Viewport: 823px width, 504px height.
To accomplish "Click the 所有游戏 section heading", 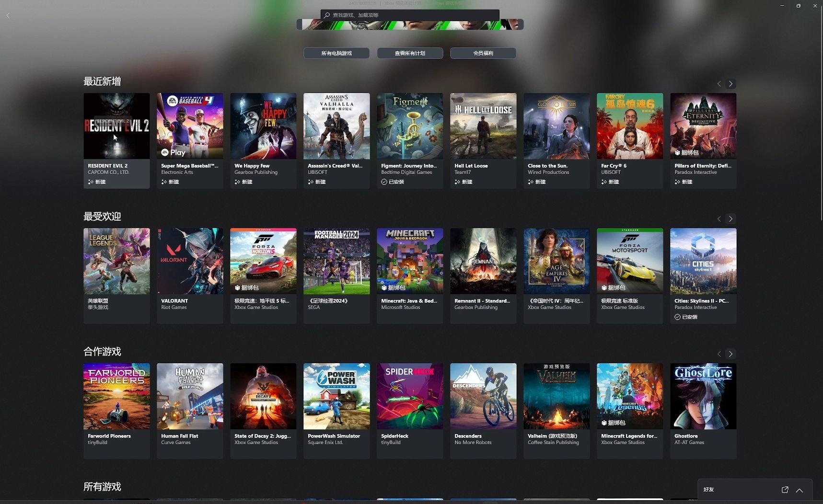I will pyautogui.click(x=102, y=487).
